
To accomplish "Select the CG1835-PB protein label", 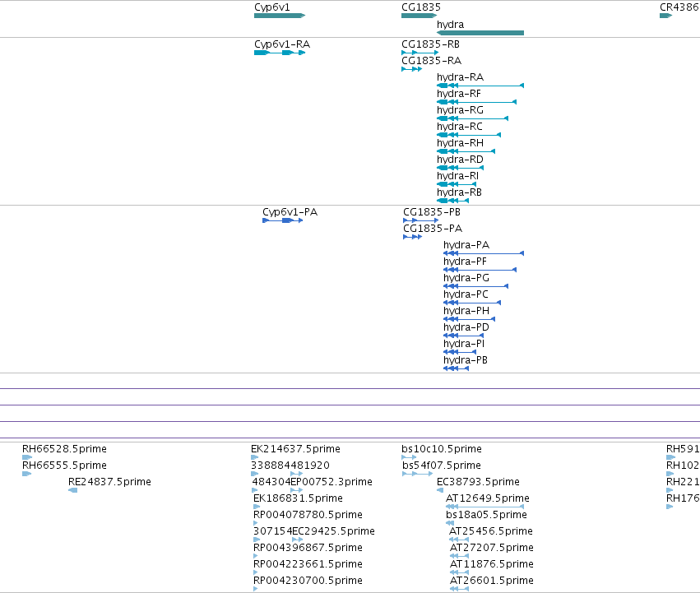I will coord(432,212).
